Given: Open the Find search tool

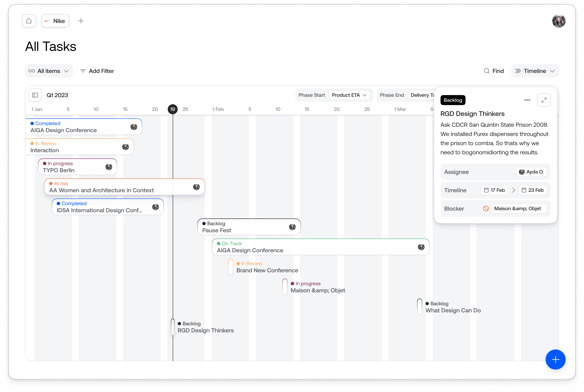Looking at the screenshot, I should pyautogui.click(x=494, y=71).
